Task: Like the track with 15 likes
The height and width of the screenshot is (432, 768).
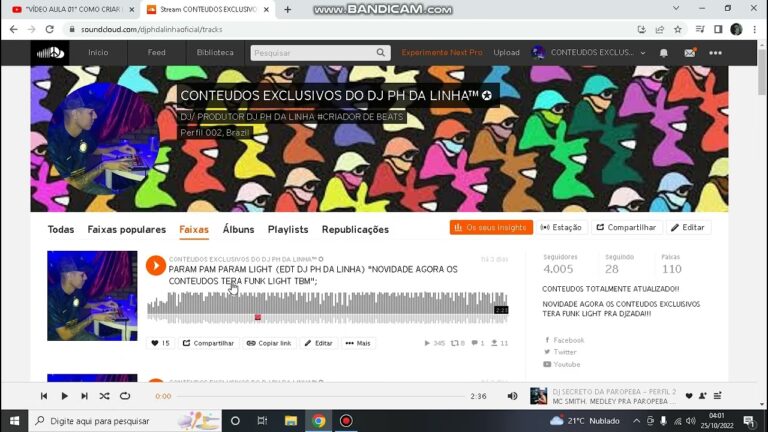Action: 160,343
